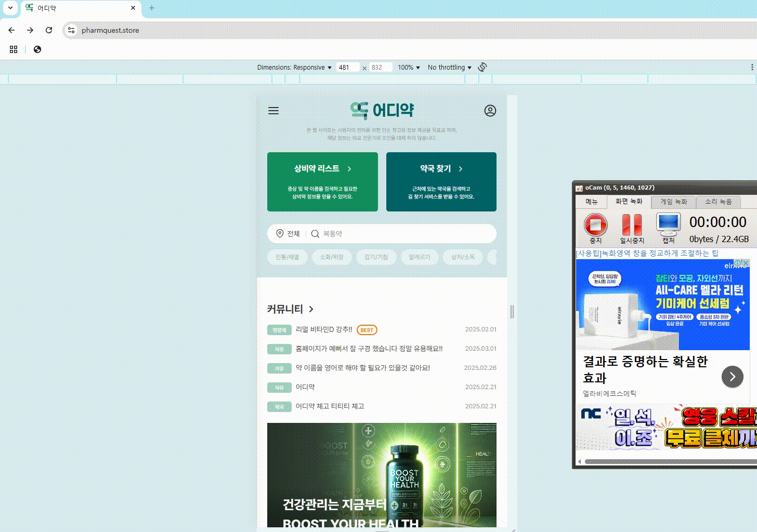Expand the Dimensions: Responsive dropdown
Image resolution: width=757 pixels, height=532 pixels.
[294, 68]
